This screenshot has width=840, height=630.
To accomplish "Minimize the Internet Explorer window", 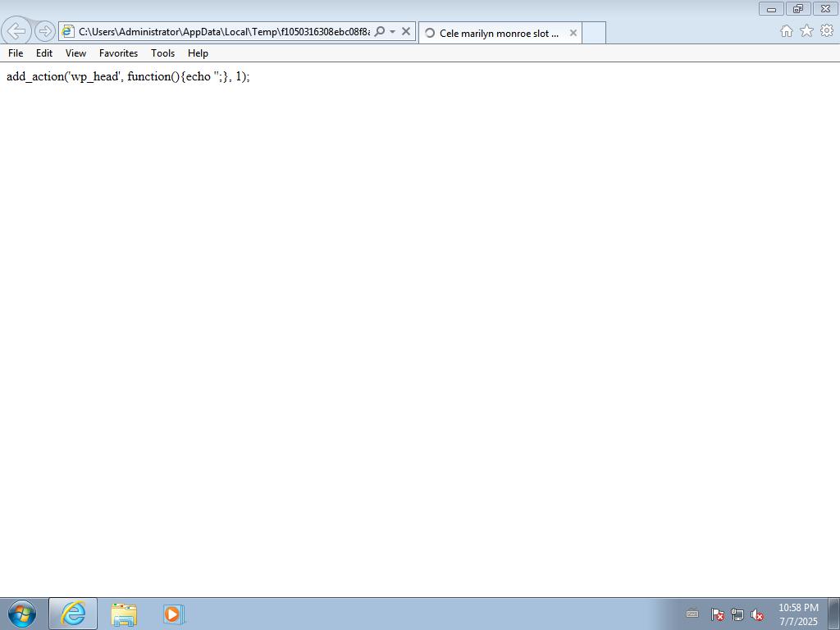I will click(771, 8).
